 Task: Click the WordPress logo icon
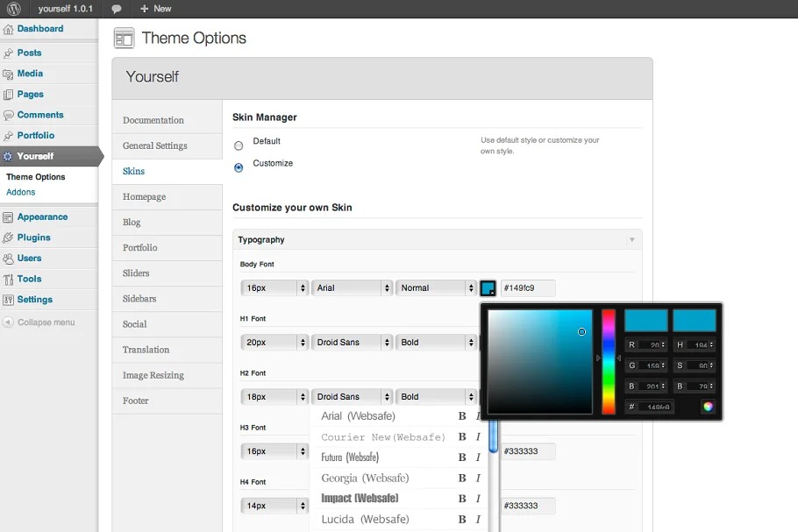point(14,9)
